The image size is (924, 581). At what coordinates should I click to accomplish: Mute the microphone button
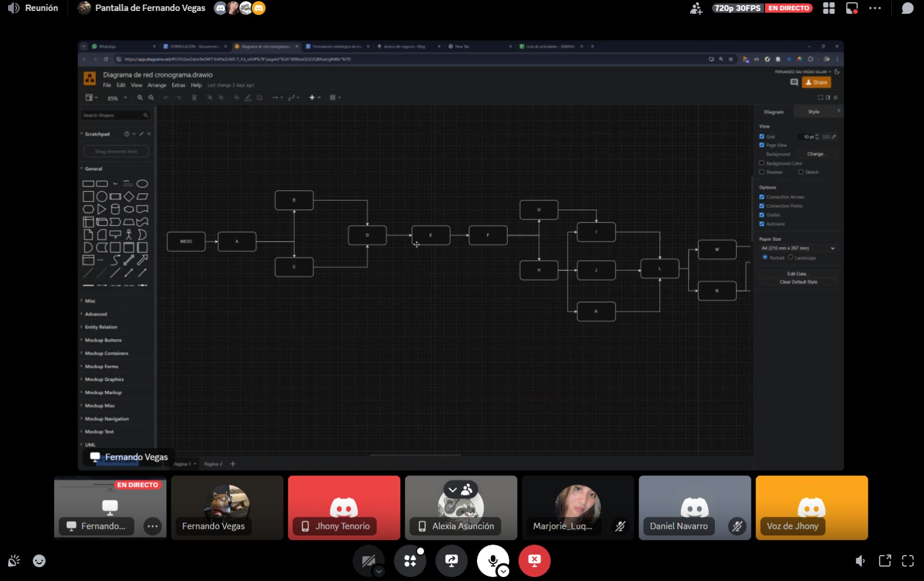point(493,560)
